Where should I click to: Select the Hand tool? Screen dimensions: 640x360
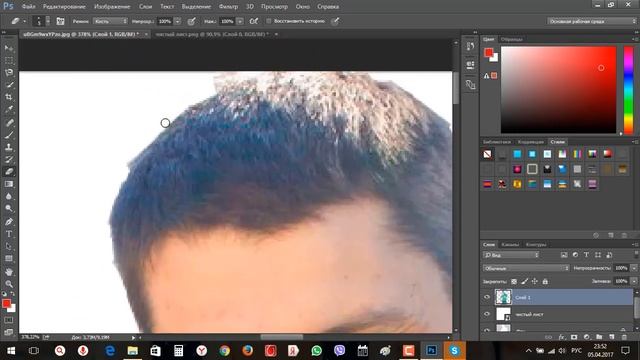click(x=9, y=272)
